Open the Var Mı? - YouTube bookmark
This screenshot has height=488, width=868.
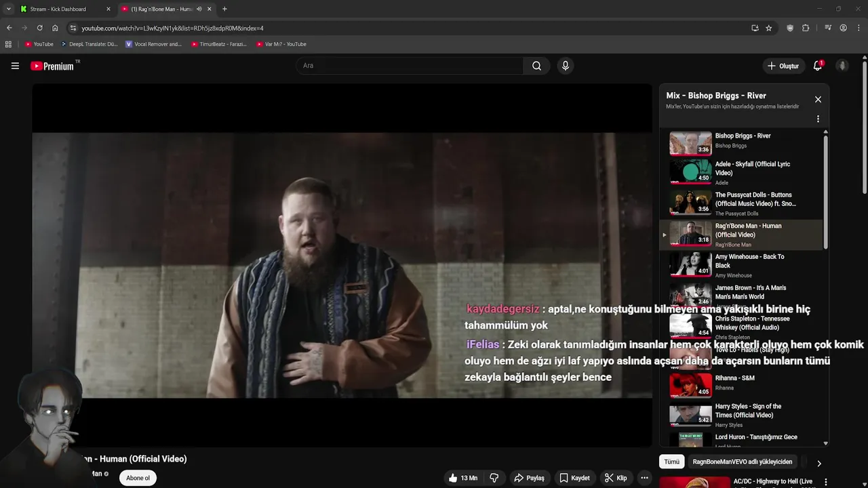coord(281,44)
